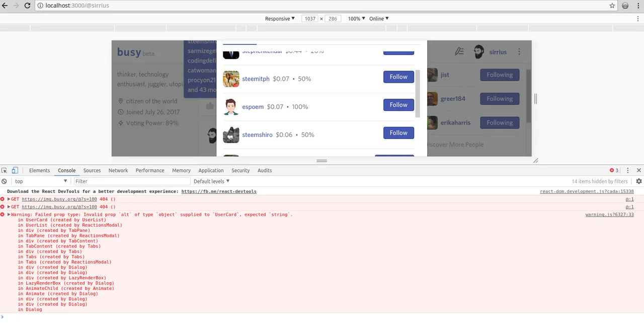Screen dimensions: 644x326
Task: Open the espoem username link
Action: click(x=253, y=107)
